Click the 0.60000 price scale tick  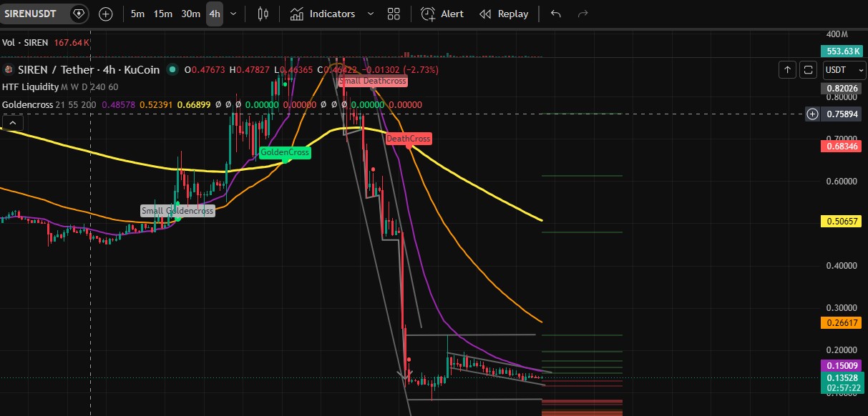842,181
